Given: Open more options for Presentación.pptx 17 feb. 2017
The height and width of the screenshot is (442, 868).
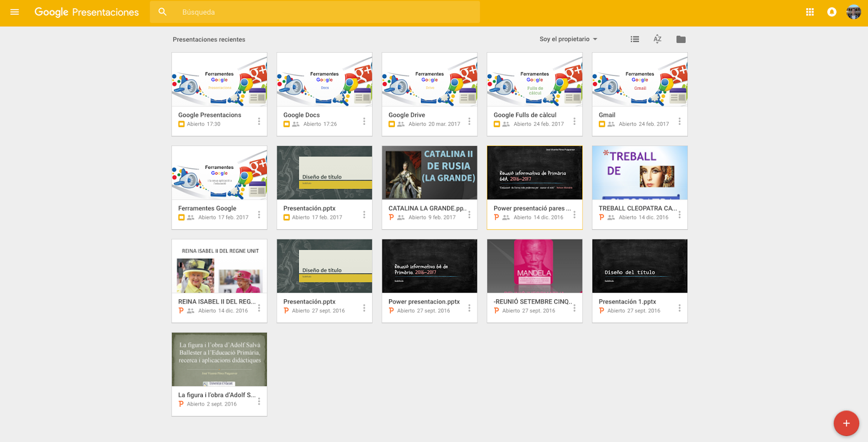Looking at the screenshot, I should (x=364, y=215).
